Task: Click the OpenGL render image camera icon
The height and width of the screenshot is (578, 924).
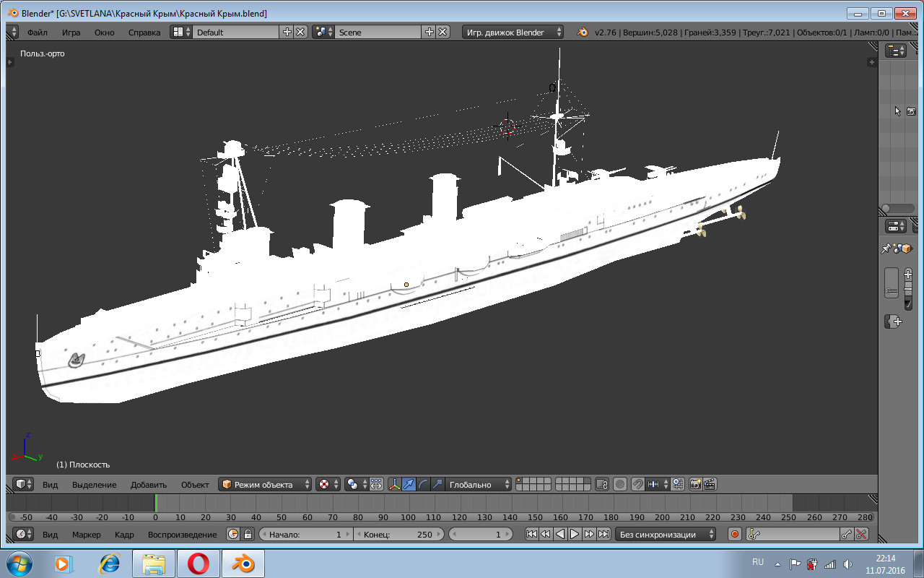Action: pyautogui.click(x=695, y=484)
